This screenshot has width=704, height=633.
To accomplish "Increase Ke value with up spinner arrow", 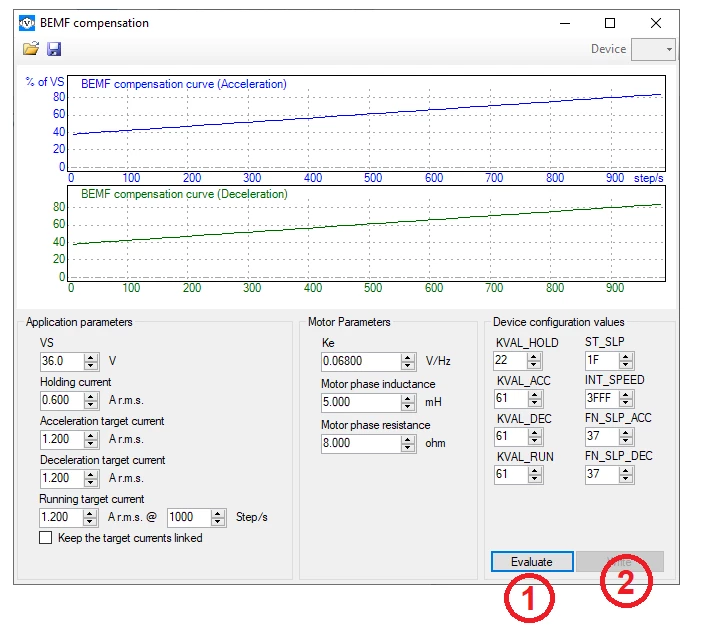I will click(407, 358).
